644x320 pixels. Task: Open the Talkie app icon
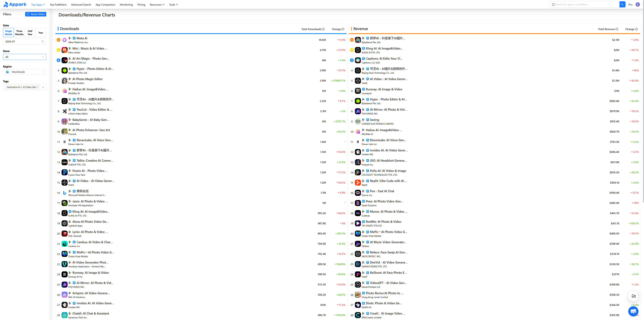click(x=65, y=162)
